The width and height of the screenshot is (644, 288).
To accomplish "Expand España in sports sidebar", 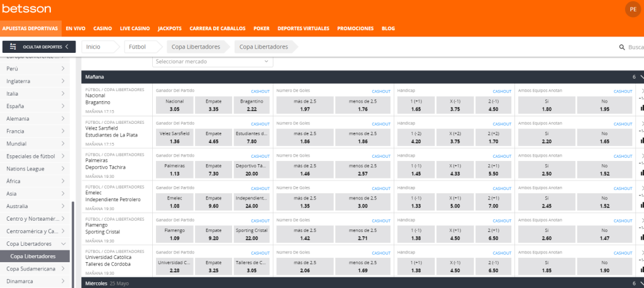I will click(x=35, y=106).
